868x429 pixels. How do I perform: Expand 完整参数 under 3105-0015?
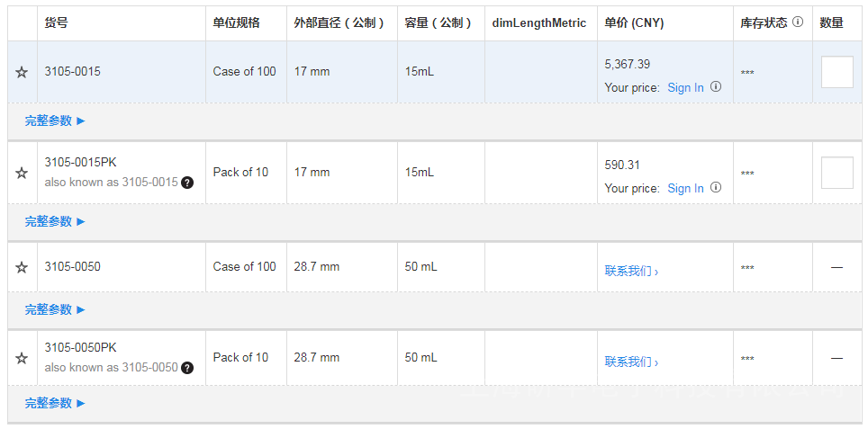coord(55,121)
